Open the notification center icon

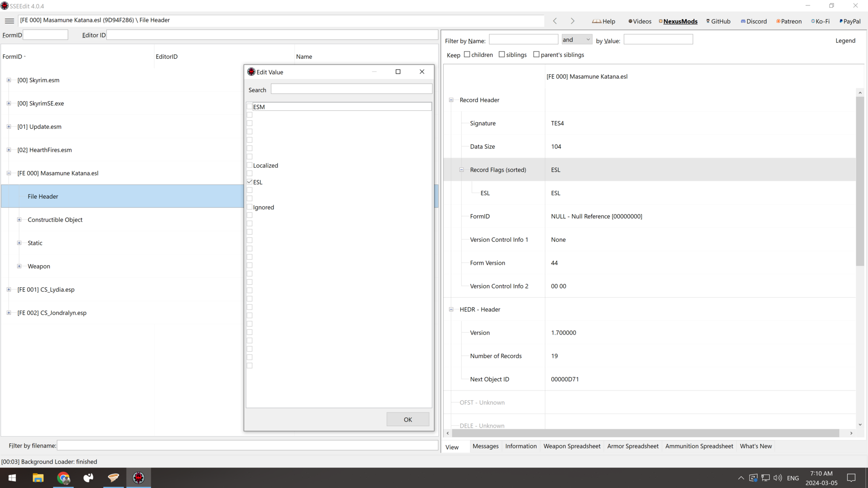(x=851, y=478)
